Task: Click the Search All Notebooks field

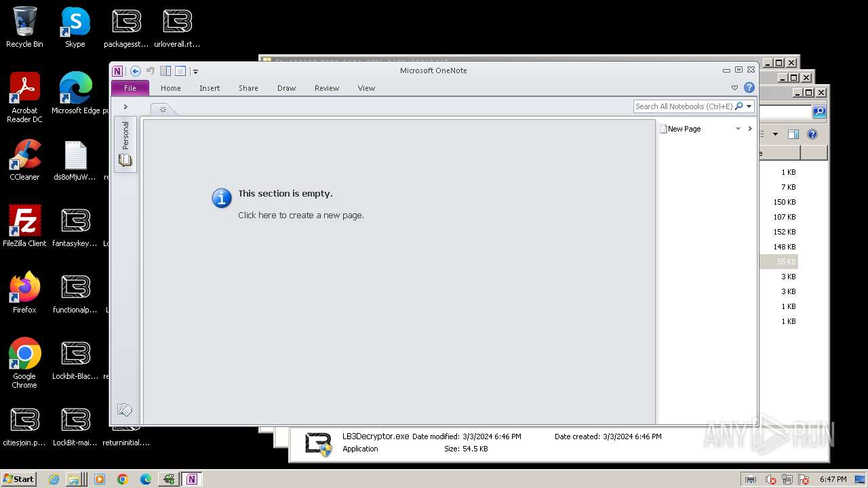Action: (x=684, y=106)
